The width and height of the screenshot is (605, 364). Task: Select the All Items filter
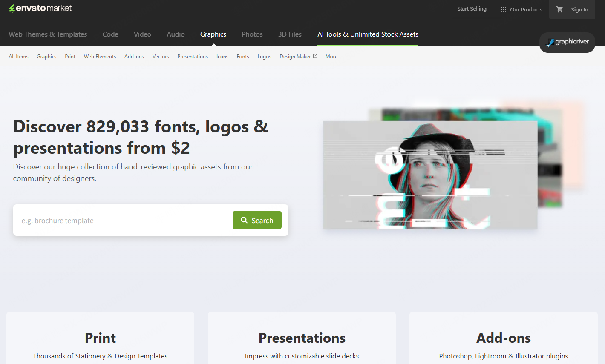(x=18, y=56)
